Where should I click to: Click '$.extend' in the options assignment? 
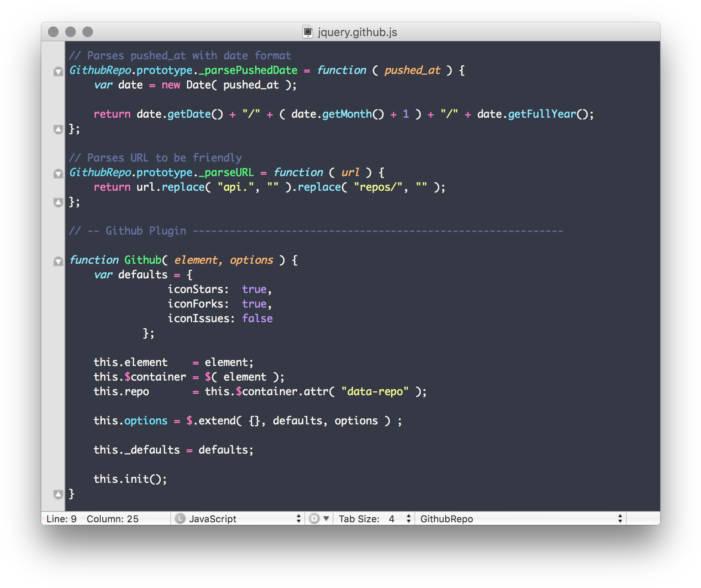pos(211,420)
